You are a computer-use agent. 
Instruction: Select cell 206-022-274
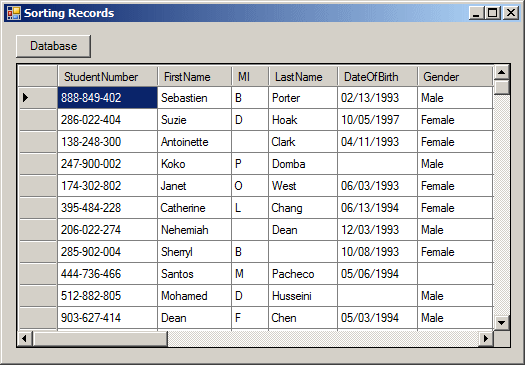click(x=107, y=230)
